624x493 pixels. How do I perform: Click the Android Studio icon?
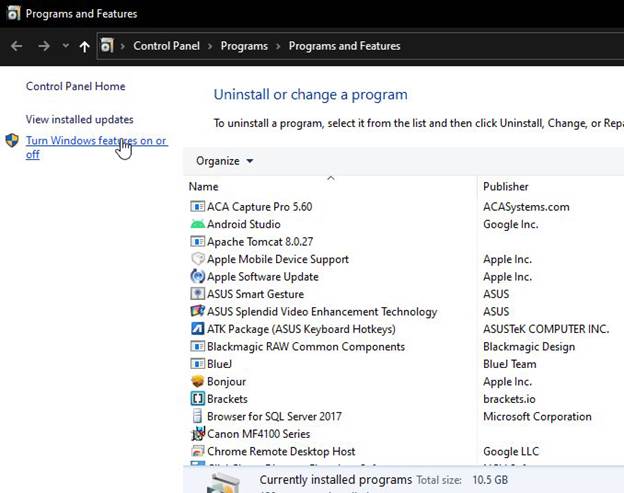tap(197, 224)
